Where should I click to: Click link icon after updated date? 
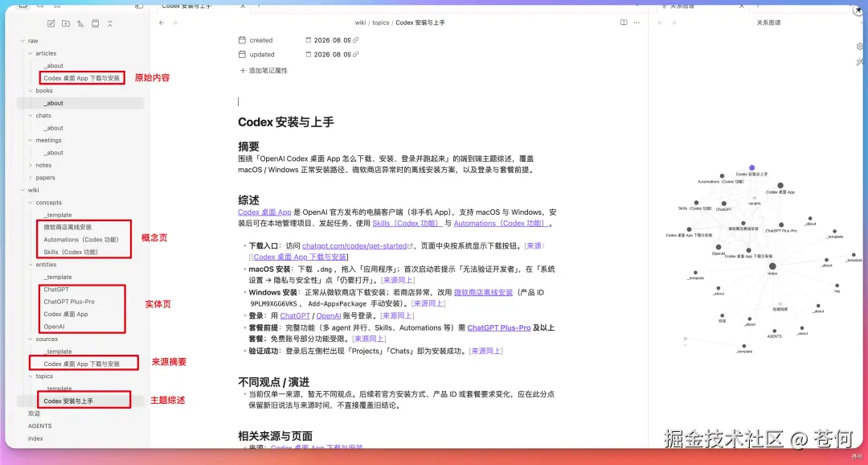point(356,55)
